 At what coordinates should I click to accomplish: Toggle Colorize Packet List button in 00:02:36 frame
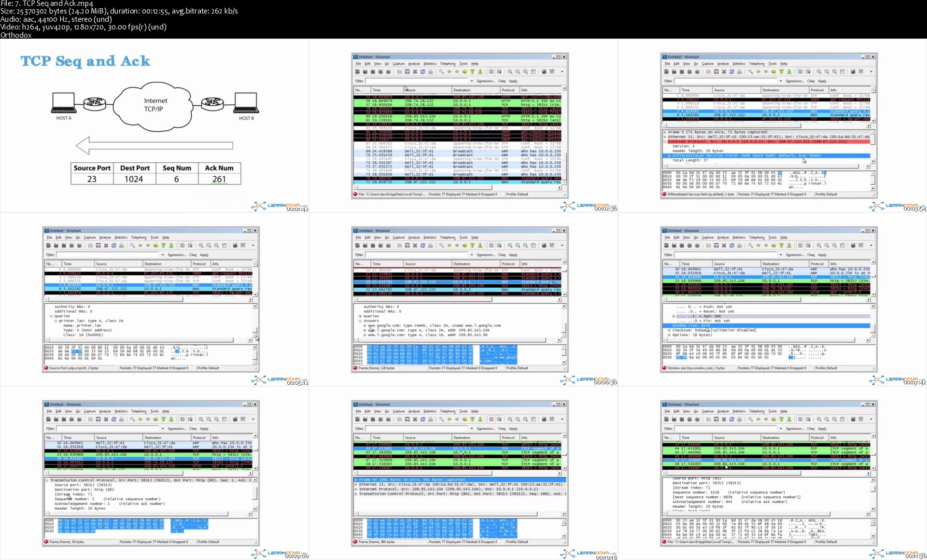click(x=491, y=71)
